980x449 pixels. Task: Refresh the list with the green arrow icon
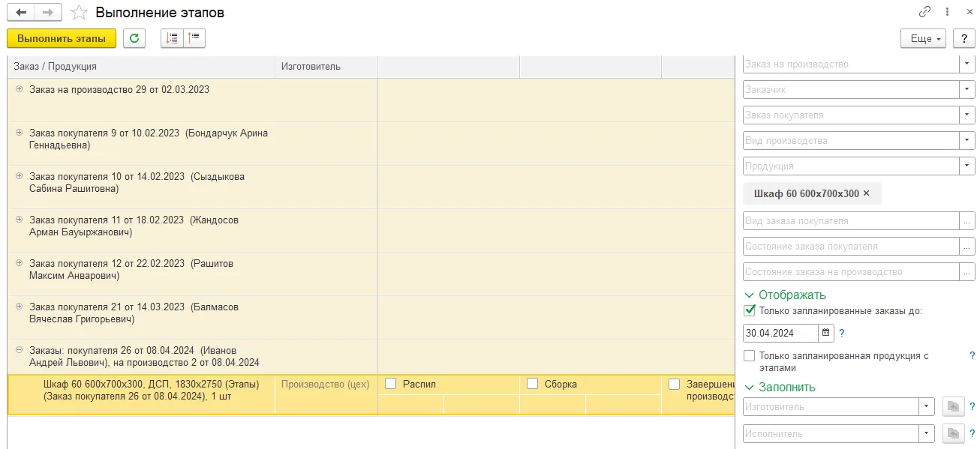tap(134, 38)
